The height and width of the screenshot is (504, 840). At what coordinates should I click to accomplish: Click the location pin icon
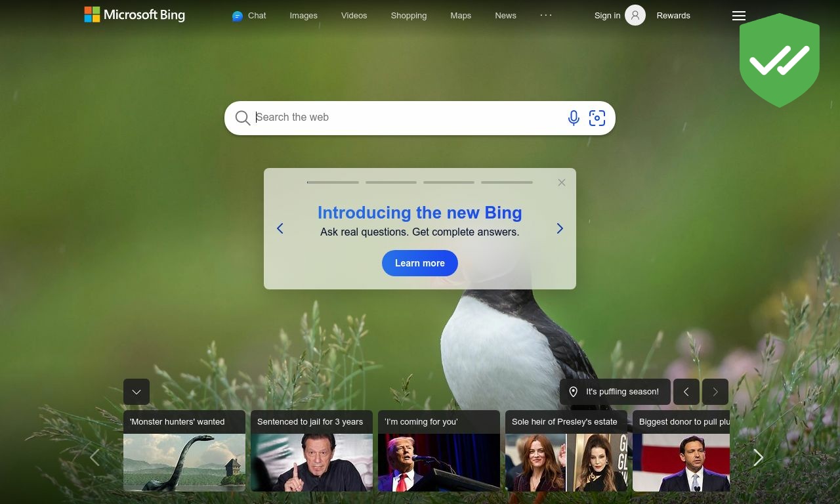pyautogui.click(x=573, y=392)
